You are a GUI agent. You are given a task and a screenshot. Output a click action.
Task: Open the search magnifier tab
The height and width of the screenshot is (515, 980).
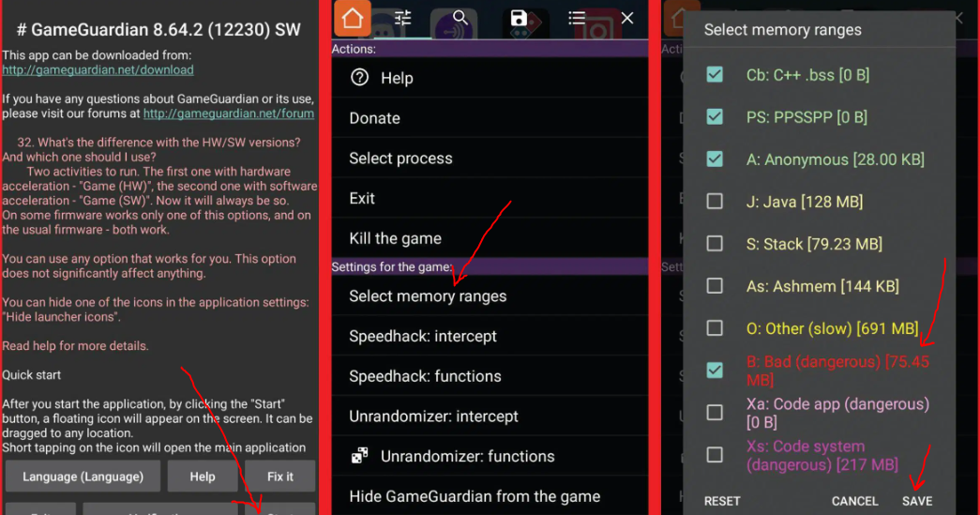click(460, 18)
